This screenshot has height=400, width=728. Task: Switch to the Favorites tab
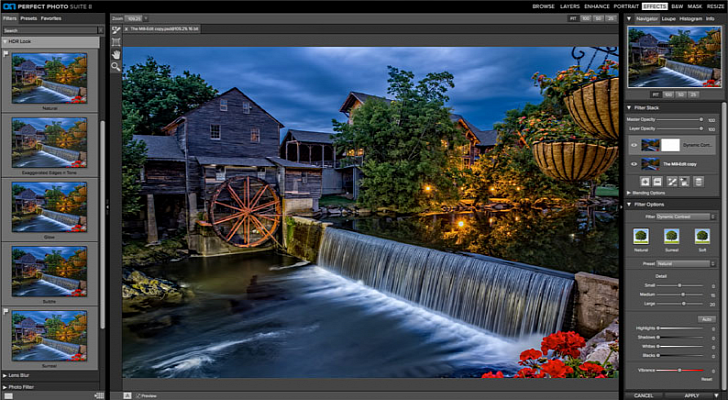coord(51,19)
